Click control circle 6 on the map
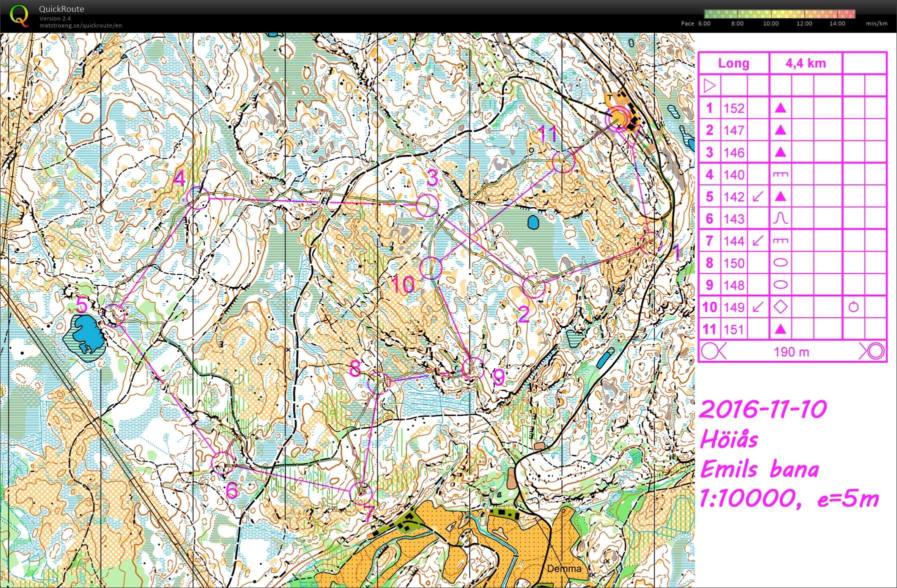The height and width of the screenshot is (588, 897). coord(222,463)
